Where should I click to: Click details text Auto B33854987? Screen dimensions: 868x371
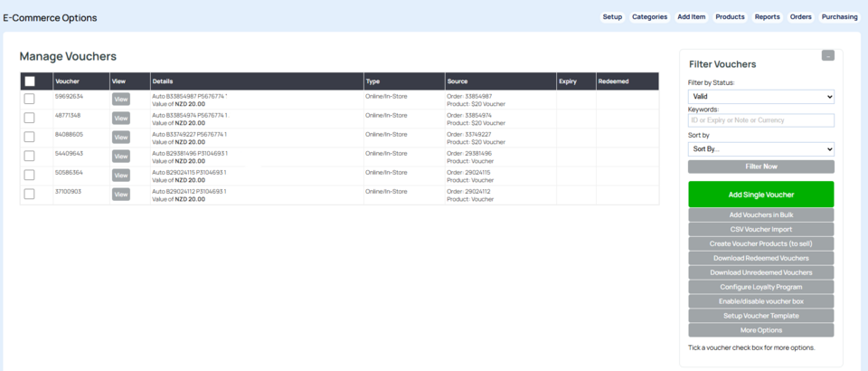(x=174, y=96)
